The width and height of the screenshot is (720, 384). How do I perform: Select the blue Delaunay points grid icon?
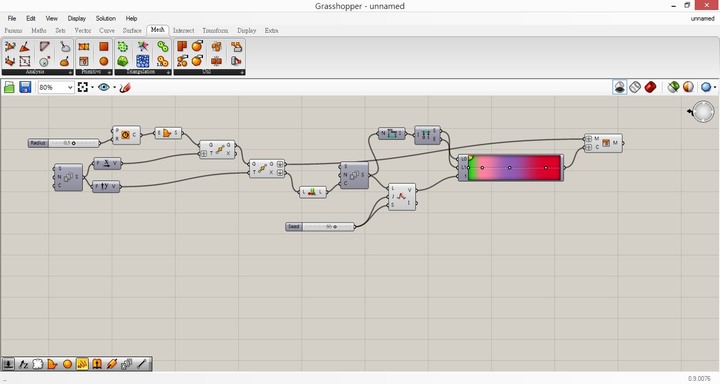(143, 61)
